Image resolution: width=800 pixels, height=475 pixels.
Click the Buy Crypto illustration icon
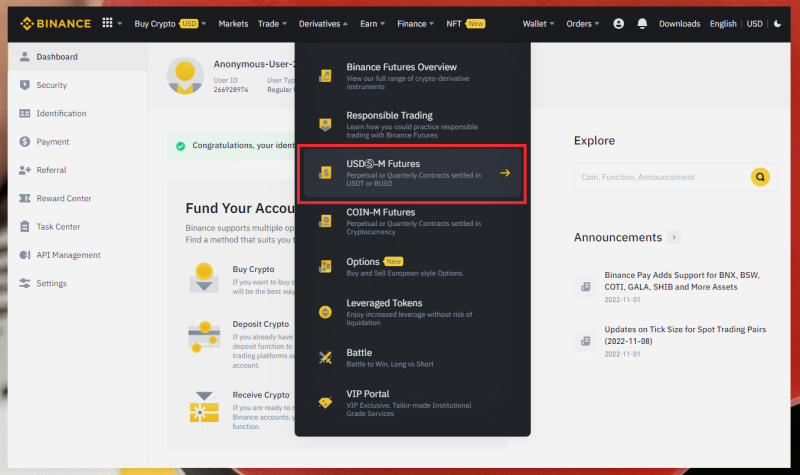204,278
